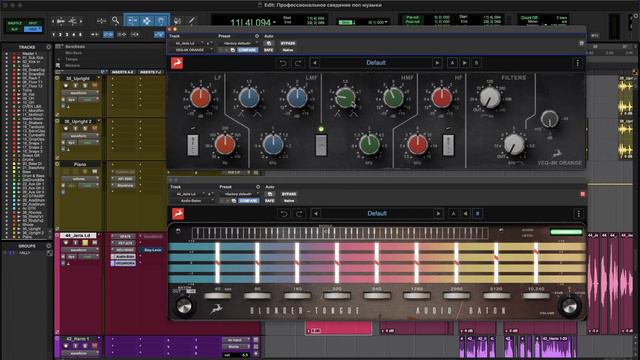Open GRID mode dropdown

tap(33, 29)
